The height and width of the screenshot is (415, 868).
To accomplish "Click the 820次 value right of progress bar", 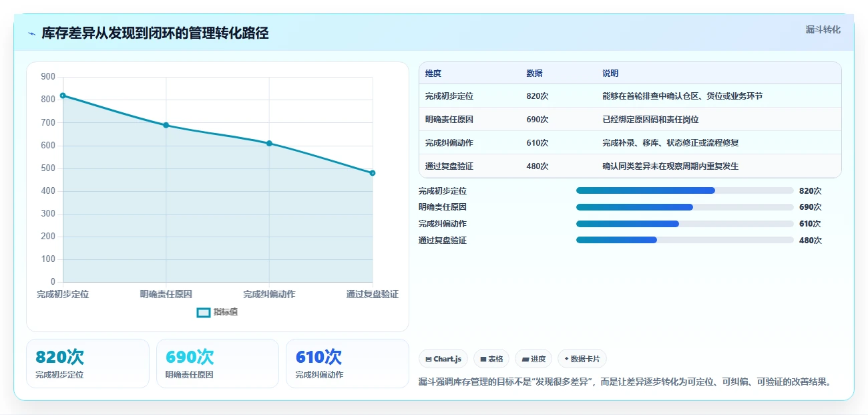I will click(811, 191).
